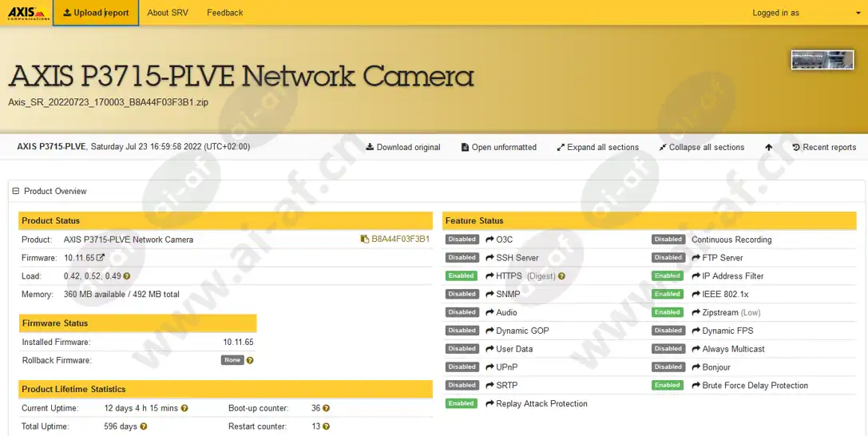Jump to Dynamic GOP feature
Screen dimensions: 868x436
(517, 331)
